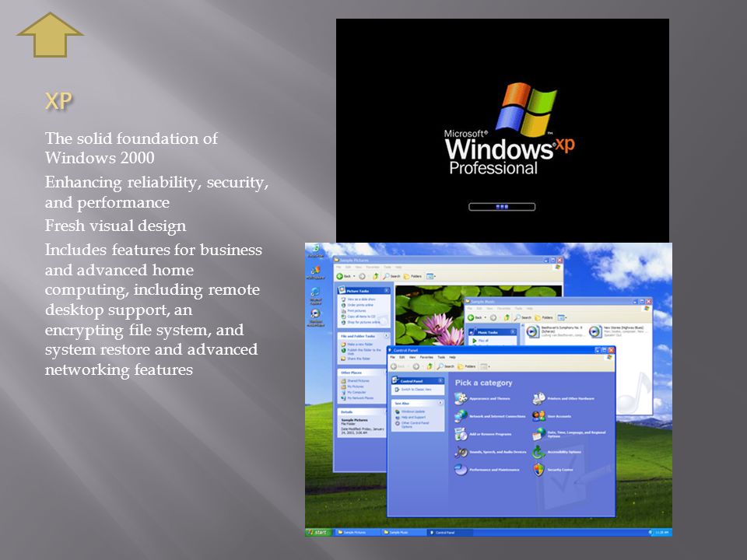
Task: Select the Internet Explorer desktop icon
Action: click(x=315, y=296)
